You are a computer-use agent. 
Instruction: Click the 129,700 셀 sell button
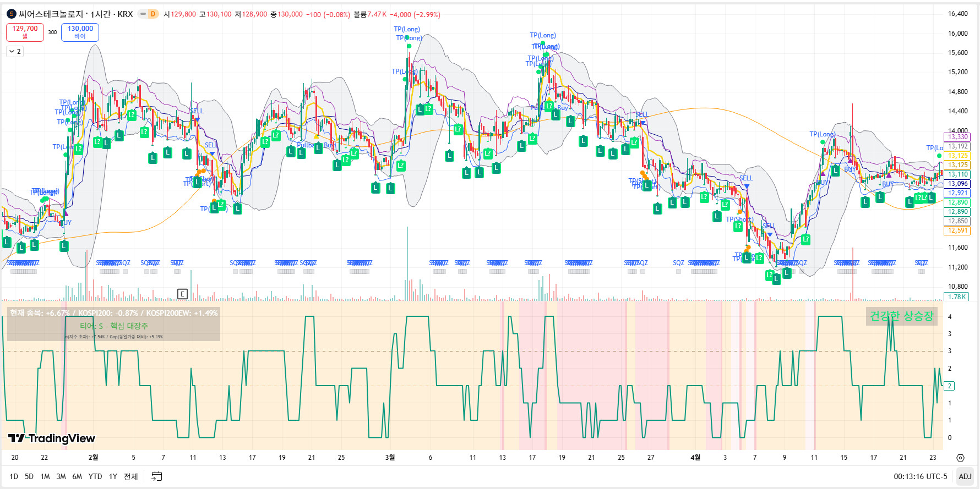[x=25, y=32]
